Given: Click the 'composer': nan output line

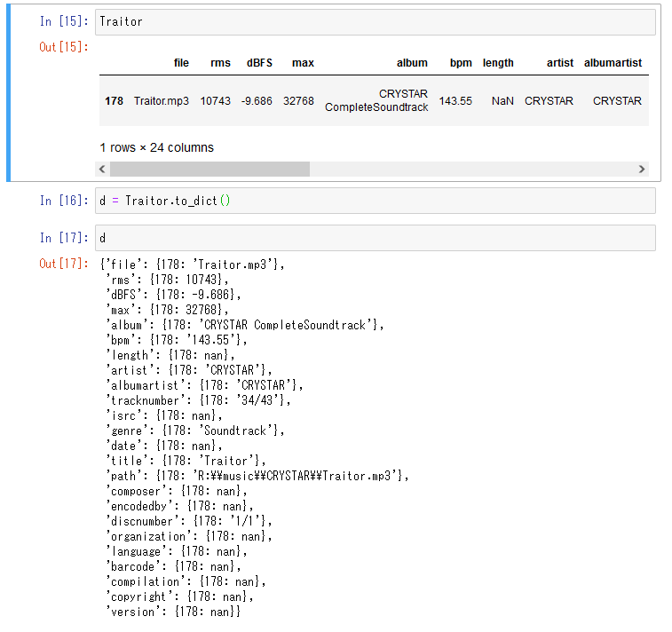Looking at the screenshot, I should 177,491.
